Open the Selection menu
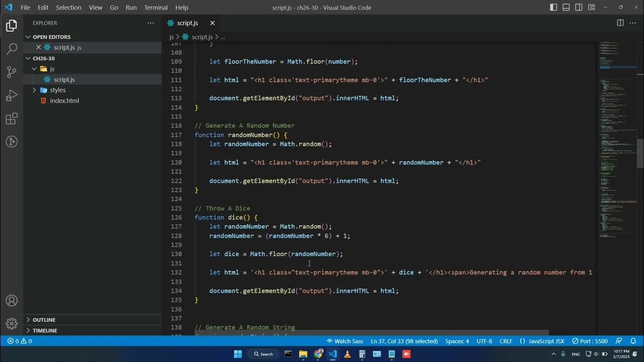 [68, 8]
